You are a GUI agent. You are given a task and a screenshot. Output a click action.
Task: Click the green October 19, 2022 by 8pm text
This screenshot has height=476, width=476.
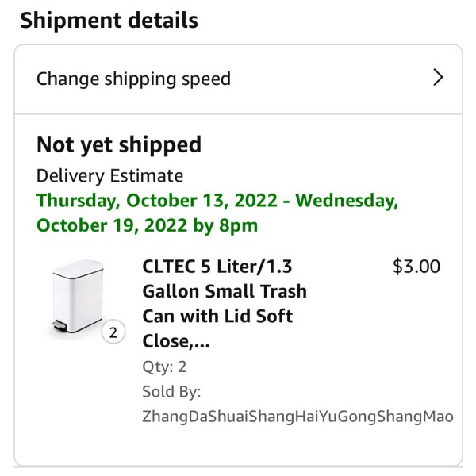pos(147,225)
